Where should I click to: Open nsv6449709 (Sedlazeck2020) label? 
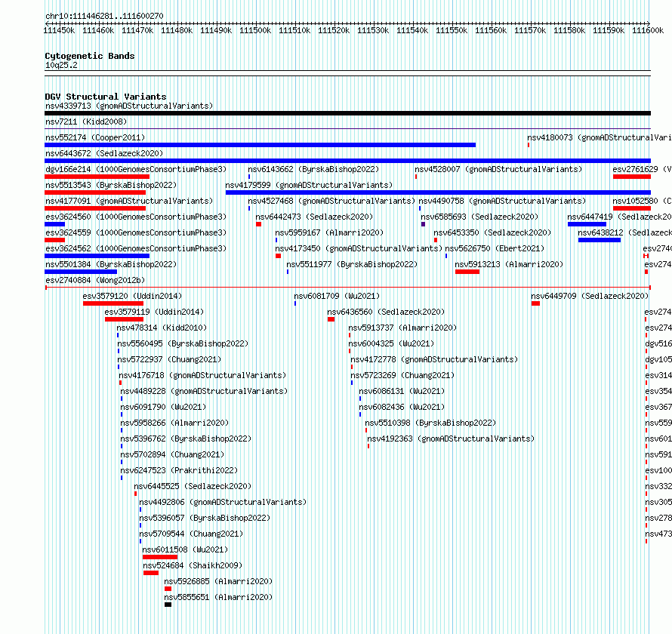pyautogui.click(x=590, y=296)
